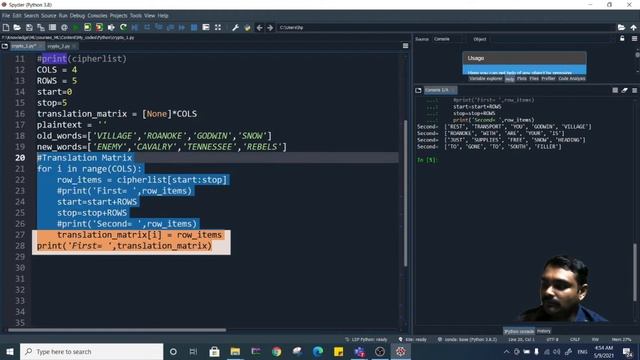Viewport: 640px width, 360px height.
Task: Click the Kite ready status
Action: (413, 339)
